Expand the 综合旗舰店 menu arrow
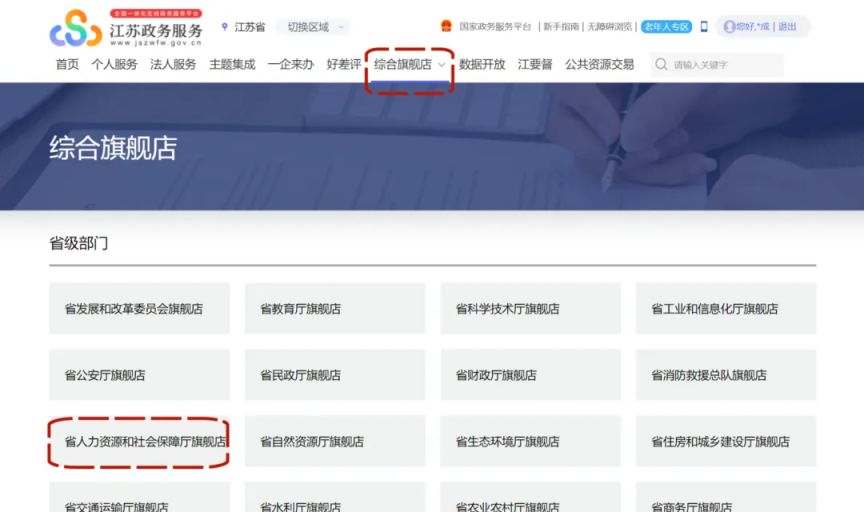 point(442,65)
